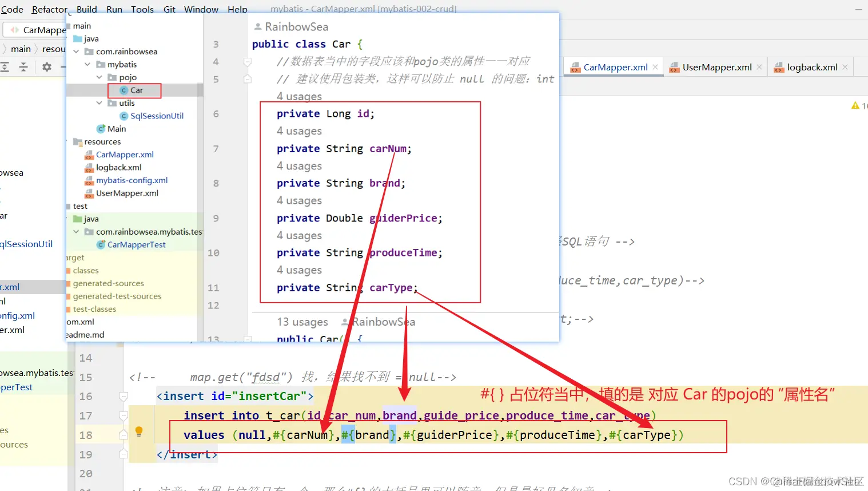Click the CarMapper.xml tab file icon
This screenshot has height=491, width=868.
click(x=575, y=68)
